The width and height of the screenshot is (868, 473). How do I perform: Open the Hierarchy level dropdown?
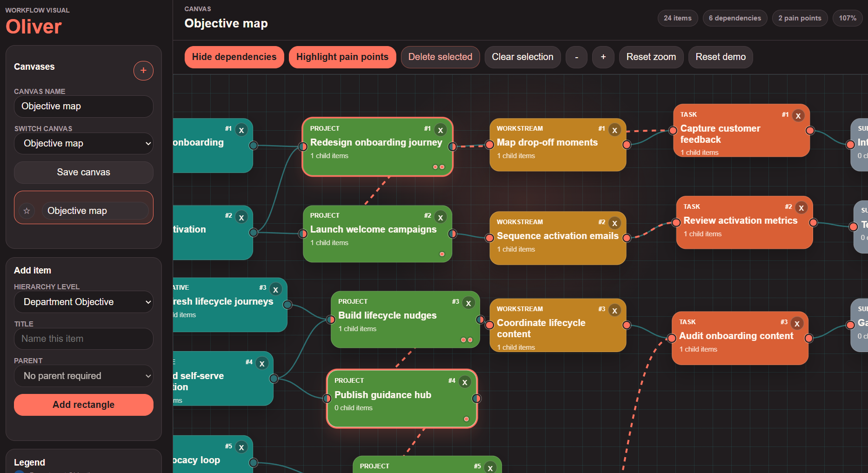[84, 302]
